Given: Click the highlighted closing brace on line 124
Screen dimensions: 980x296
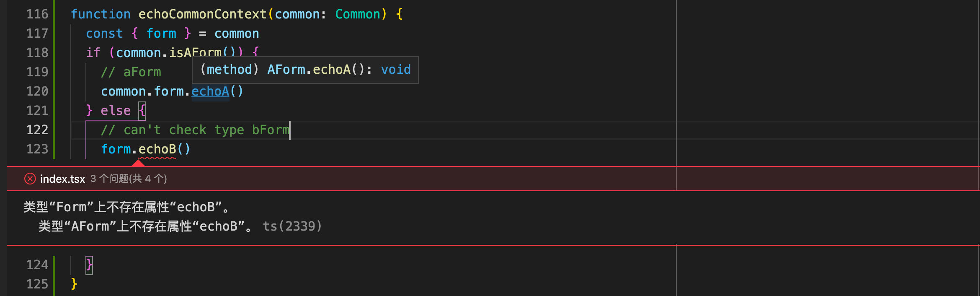Looking at the screenshot, I should 89,265.
